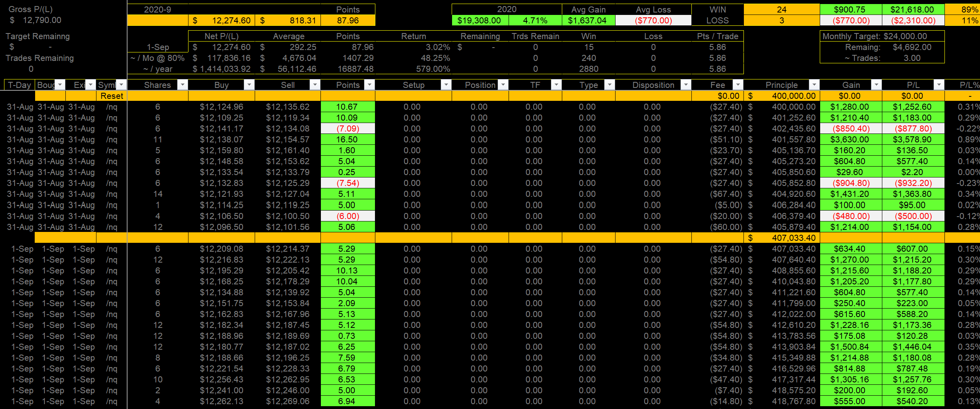Open the Type column filter dropdown

click(610, 85)
